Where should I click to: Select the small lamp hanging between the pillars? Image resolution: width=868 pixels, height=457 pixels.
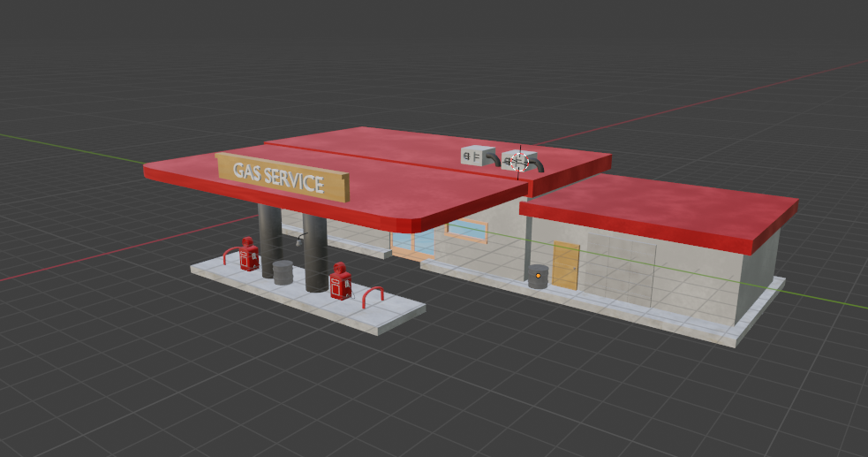(x=299, y=240)
